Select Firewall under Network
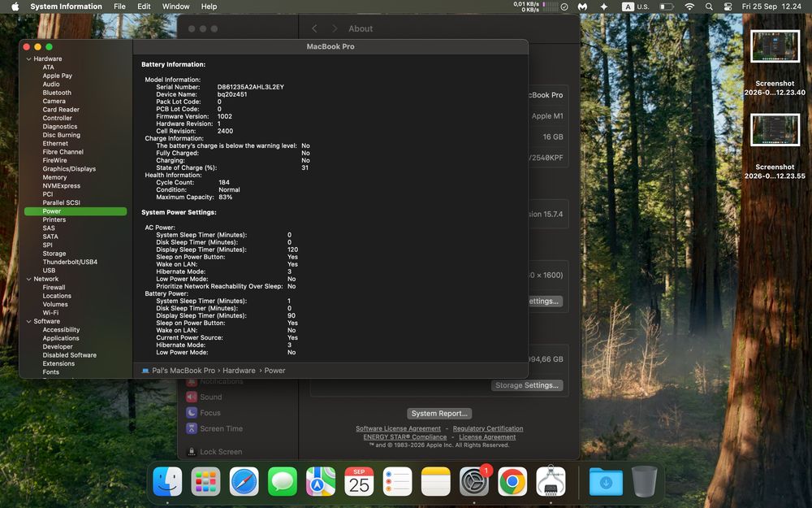The height and width of the screenshot is (508, 812). (x=54, y=288)
